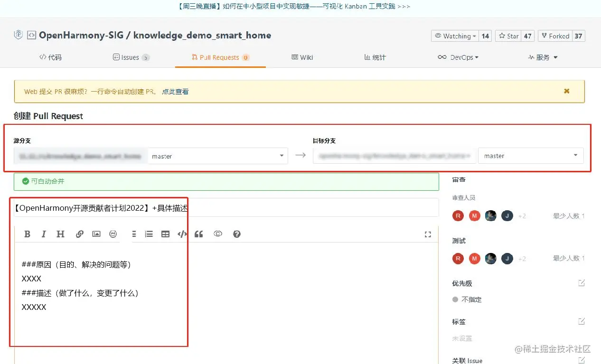The image size is (601, 364).
Task: Click the photo avatar under 审查人员
Action: [491, 216]
